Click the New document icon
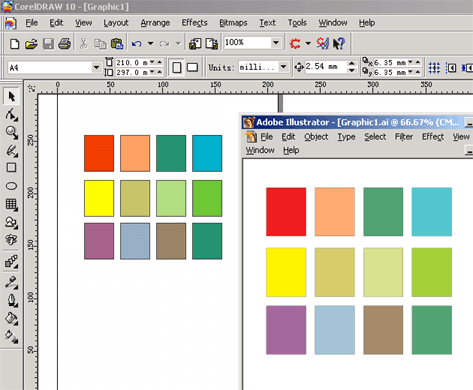Image resolution: width=473 pixels, height=390 pixels. (14, 44)
